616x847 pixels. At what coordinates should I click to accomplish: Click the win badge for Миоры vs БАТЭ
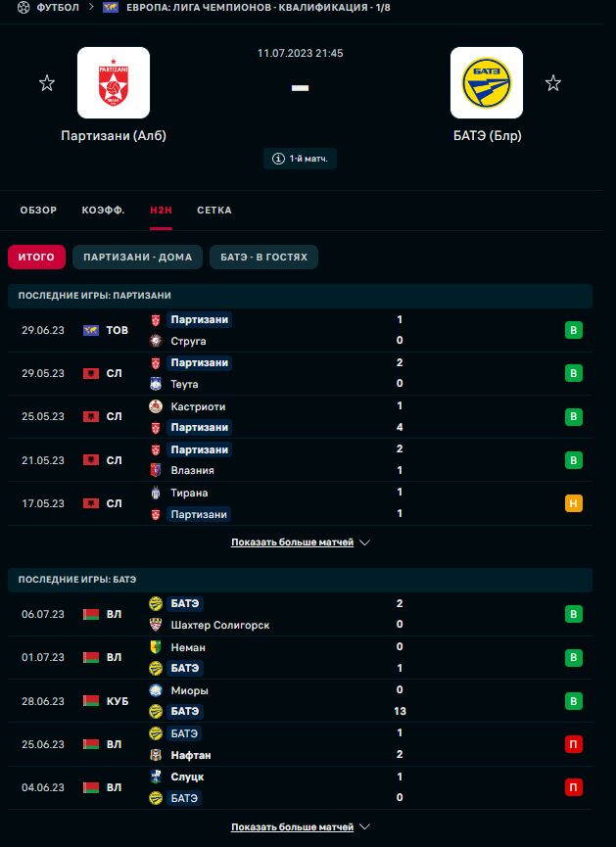pyautogui.click(x=574, y=701)
